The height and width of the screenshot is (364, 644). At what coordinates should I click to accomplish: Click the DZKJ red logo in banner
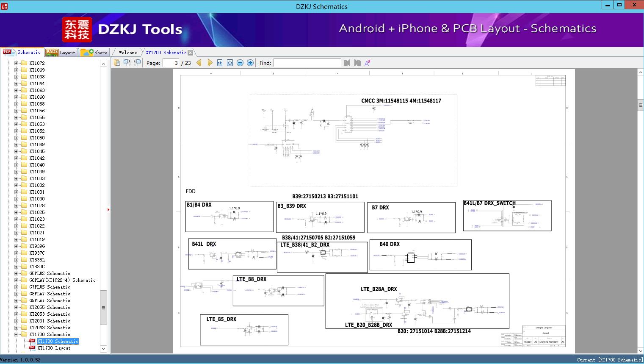77,30
